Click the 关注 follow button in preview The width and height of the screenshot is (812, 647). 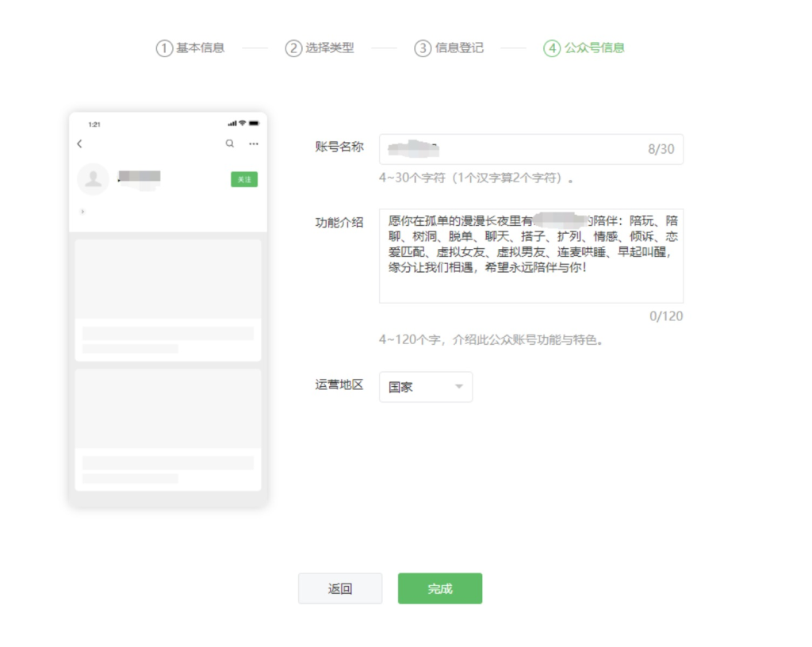(243, 180)
